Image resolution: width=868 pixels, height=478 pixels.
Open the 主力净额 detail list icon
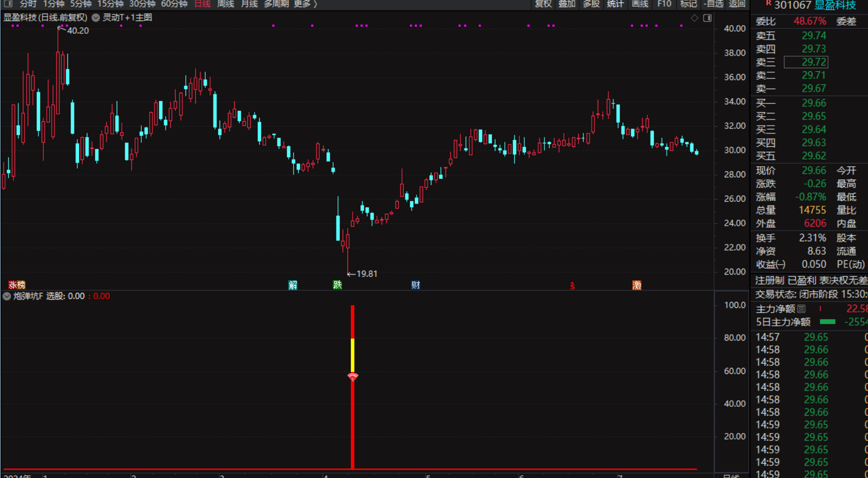[801, 308]
